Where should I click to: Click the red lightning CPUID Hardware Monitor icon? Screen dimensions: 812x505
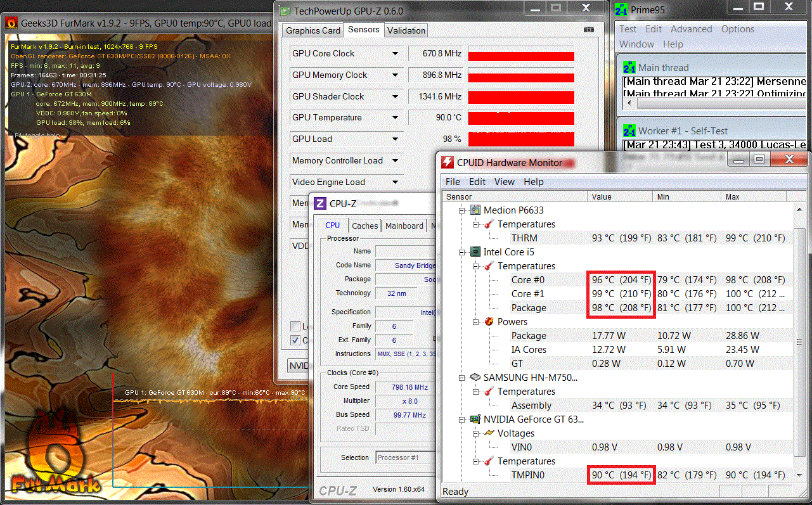448,162
